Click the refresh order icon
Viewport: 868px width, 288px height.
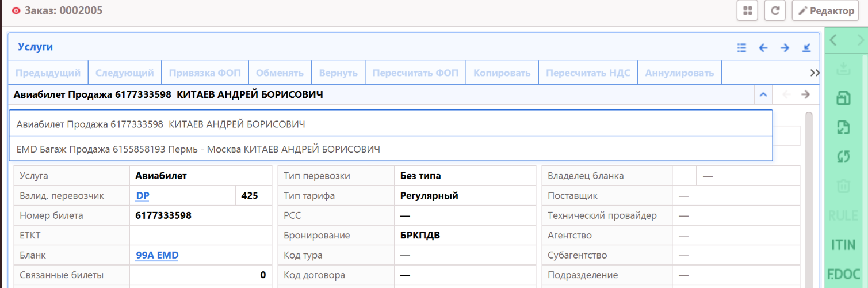pyautogui.click(x=775, y=10)
